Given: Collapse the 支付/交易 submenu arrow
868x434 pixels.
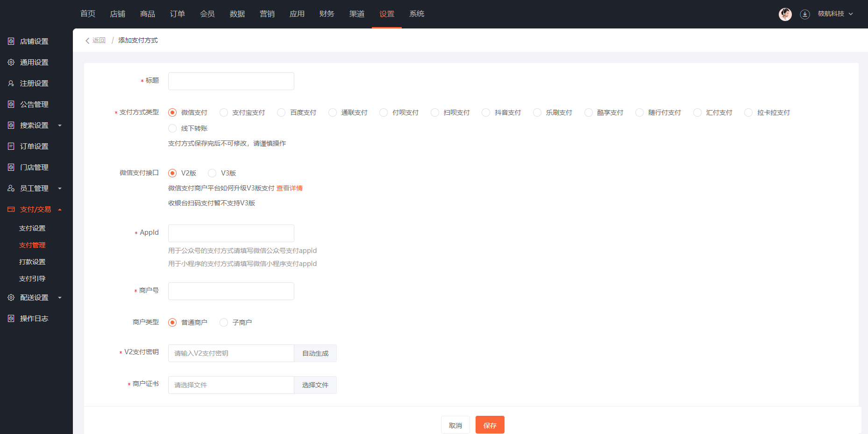Looking at the screenshot, I should tap(60, 210).
